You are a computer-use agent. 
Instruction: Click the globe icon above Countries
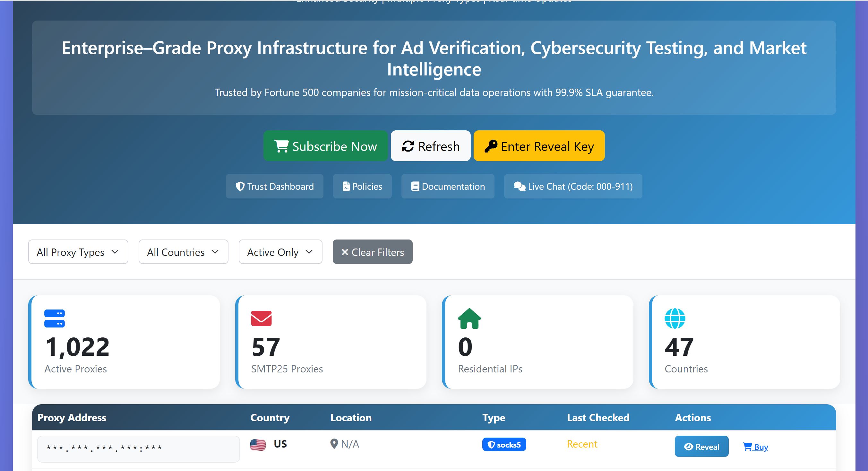pos(675,318)
